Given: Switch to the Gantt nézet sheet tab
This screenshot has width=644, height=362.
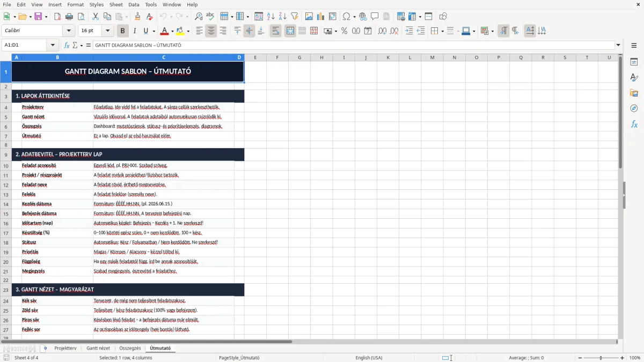Looking at the screenshot, I should coord(98,348).
